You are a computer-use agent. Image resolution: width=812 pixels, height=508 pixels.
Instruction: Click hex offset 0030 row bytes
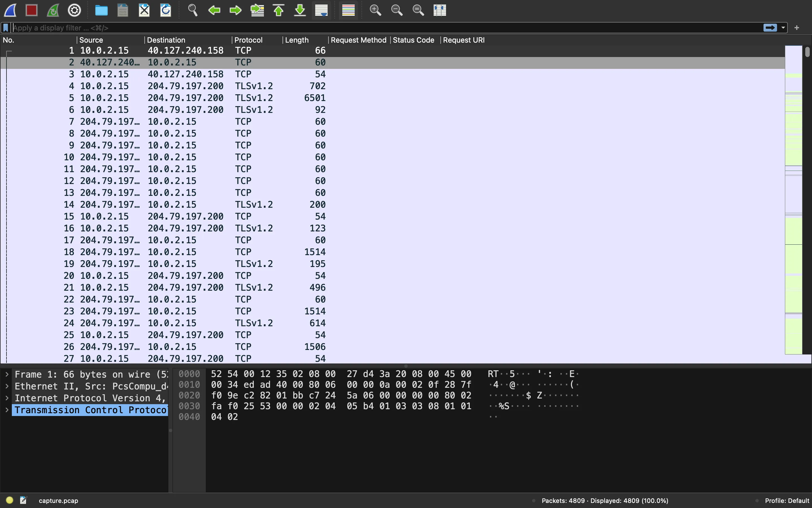(x=341, y=406)
